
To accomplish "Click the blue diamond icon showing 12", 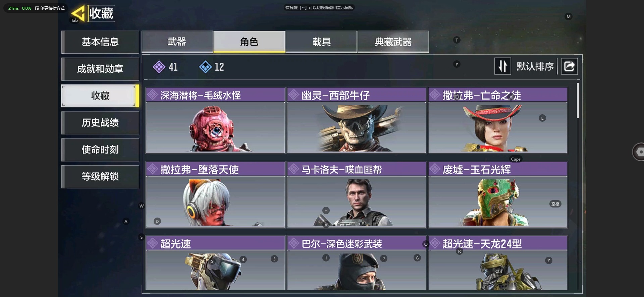I will [x=205, y=67].
